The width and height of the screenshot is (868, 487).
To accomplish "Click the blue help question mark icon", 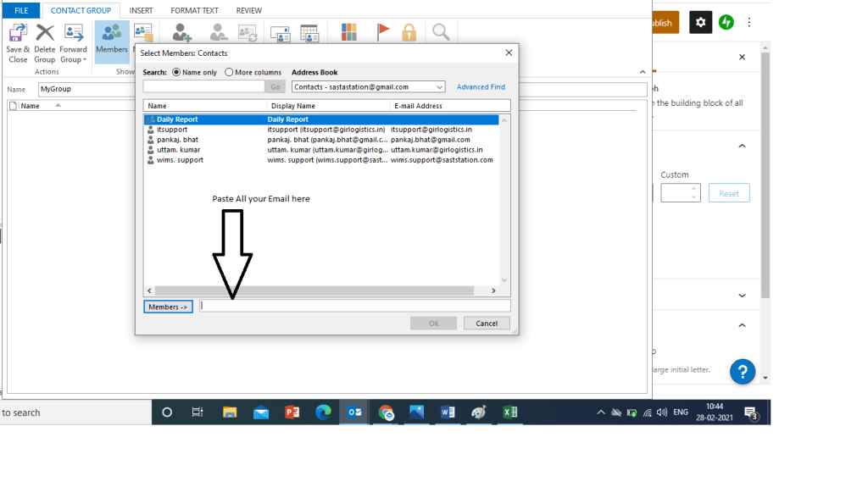I will (x=742, y=371).
